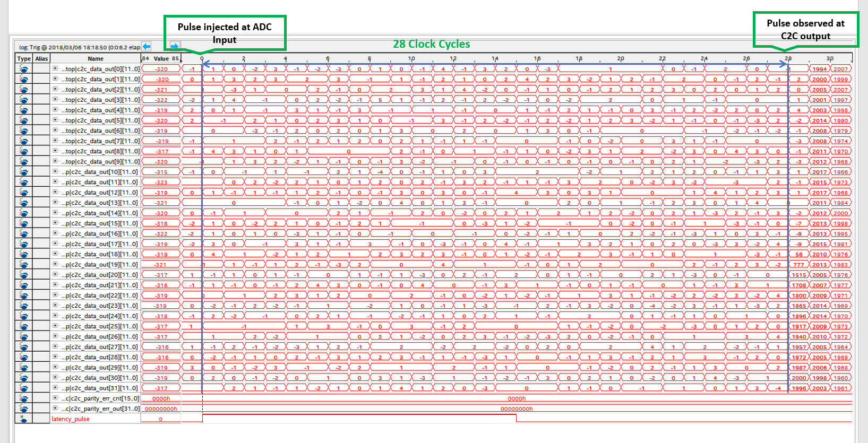Click the time ruler tick labeled 28
Viewport: 868px width, 443px height.
[788, 58]
